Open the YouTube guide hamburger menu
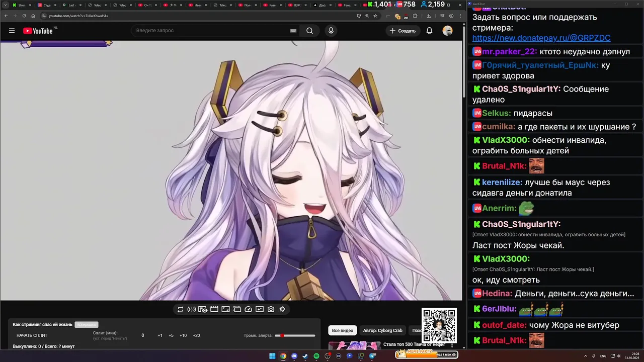 tap(12, 31)
